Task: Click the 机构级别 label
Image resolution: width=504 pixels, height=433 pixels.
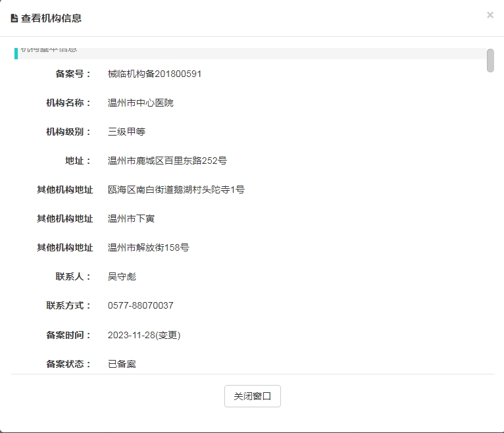Action: [x=68, y=132]
